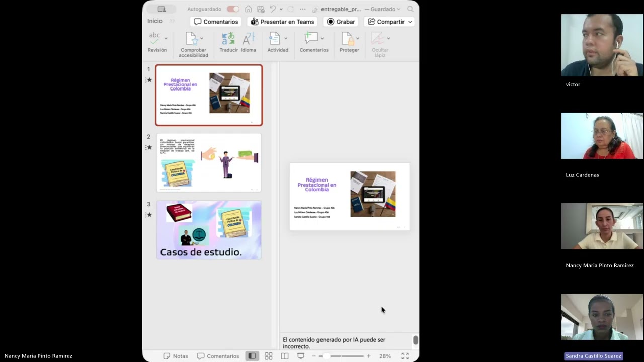Click the Ocultar lápiz icon
This screenshot has height=362, width=644.
tap(378, 38)
